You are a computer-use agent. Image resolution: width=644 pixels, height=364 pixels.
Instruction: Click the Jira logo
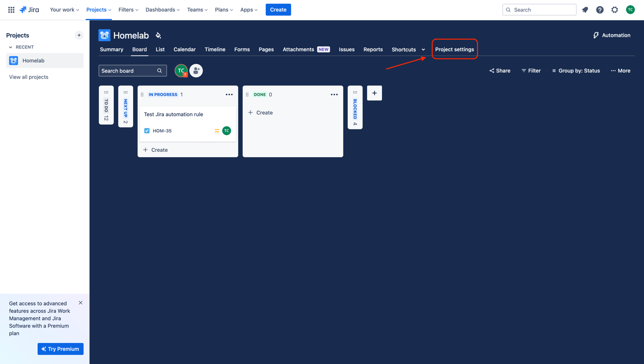[29, 9]
